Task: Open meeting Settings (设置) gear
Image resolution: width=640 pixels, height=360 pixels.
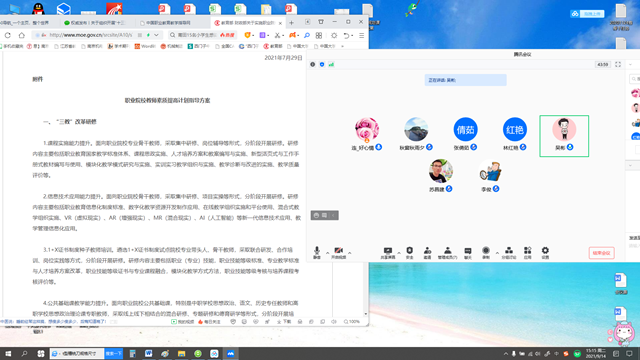Action: 545,253
